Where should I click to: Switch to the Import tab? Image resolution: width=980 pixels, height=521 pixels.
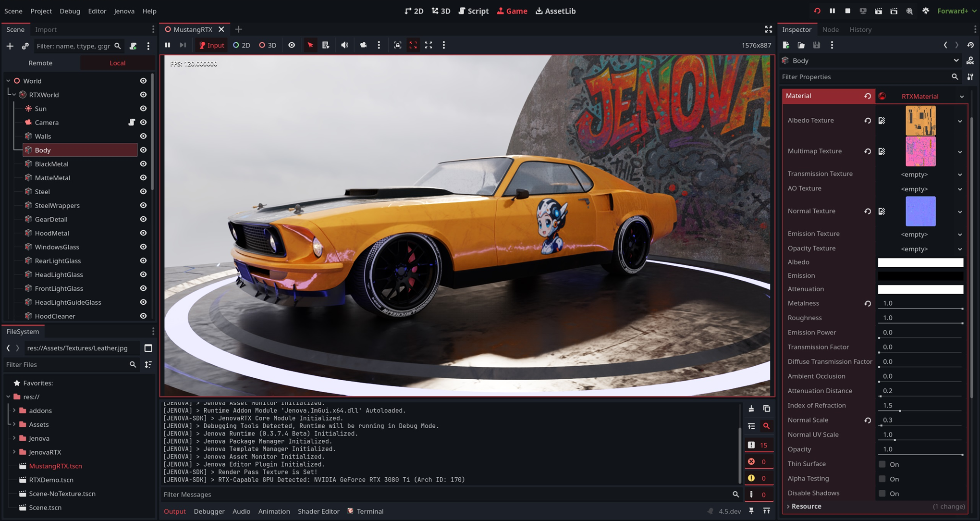click(46, 29)
